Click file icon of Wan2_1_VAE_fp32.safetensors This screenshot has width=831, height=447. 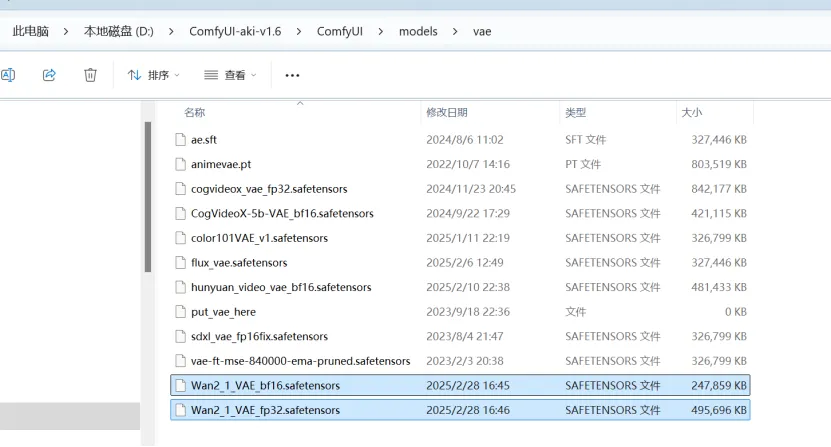click(181, 410)
